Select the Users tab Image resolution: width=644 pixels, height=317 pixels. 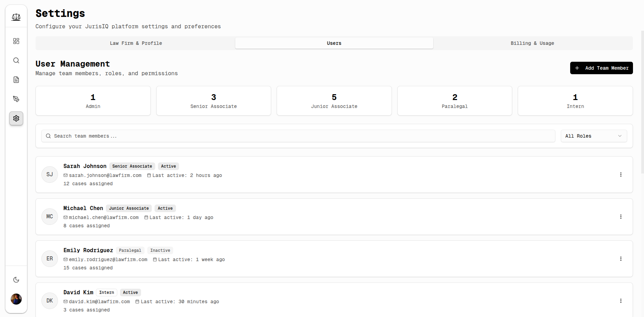click(334, 43)
